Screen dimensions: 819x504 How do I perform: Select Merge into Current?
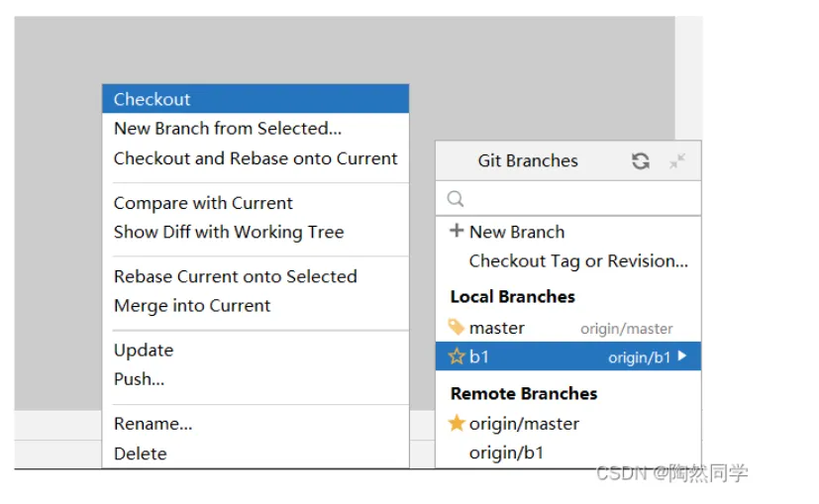192,306
